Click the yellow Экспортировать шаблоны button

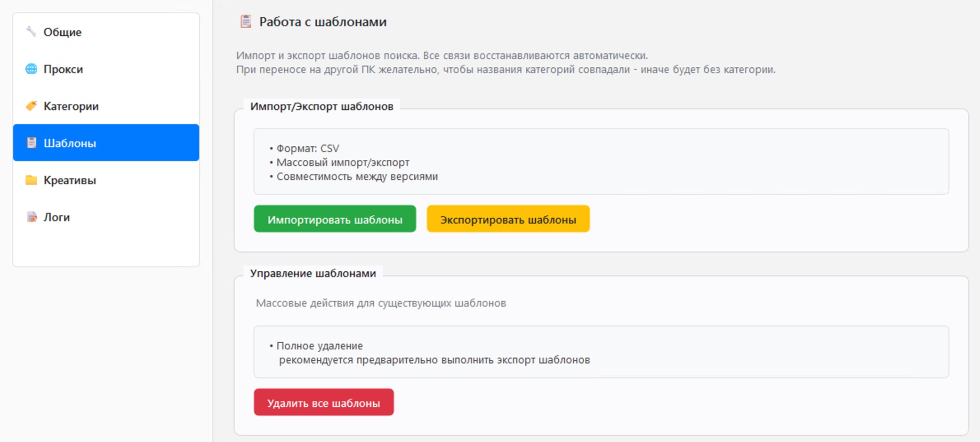tap(508, 219)
